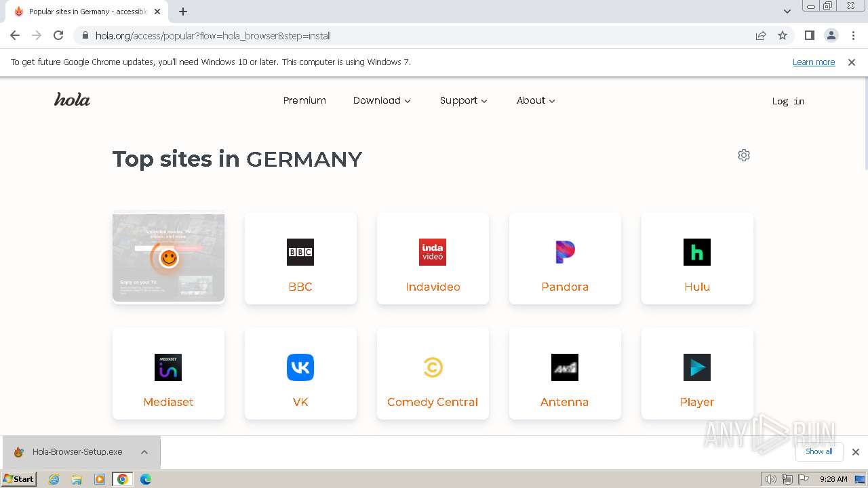Image resolution: width=868 pixels, height=488 pixels.
Task: Open the Comedy Central logo icon
Action: click(433, 367)
